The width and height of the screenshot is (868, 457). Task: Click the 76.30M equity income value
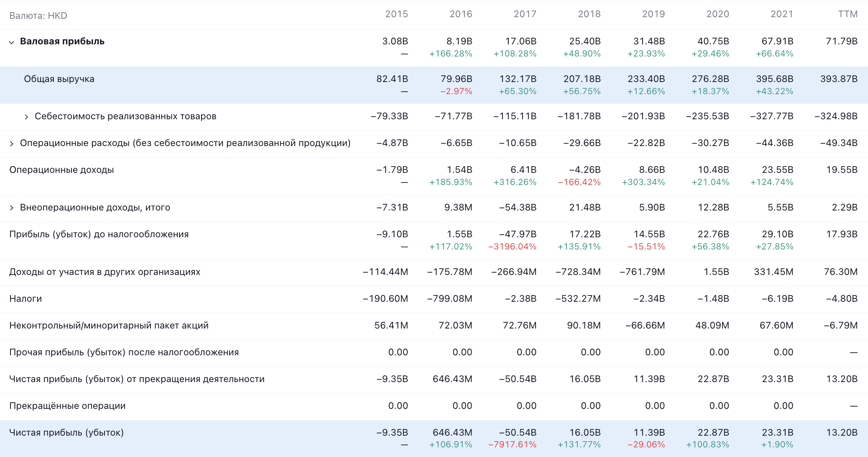click(x=840, y=272)
